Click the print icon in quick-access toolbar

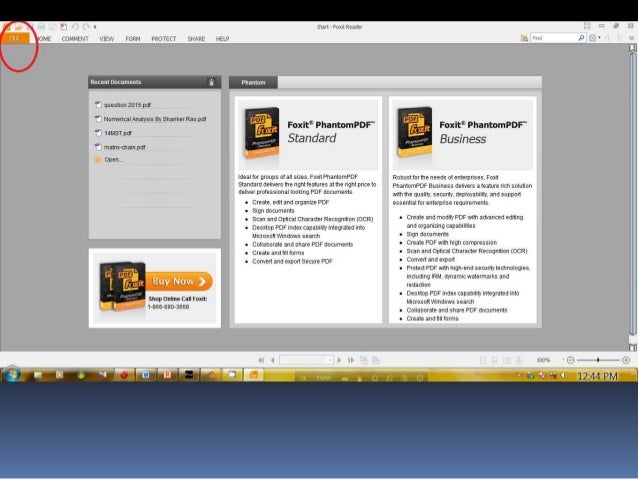(x=41, y=27)
